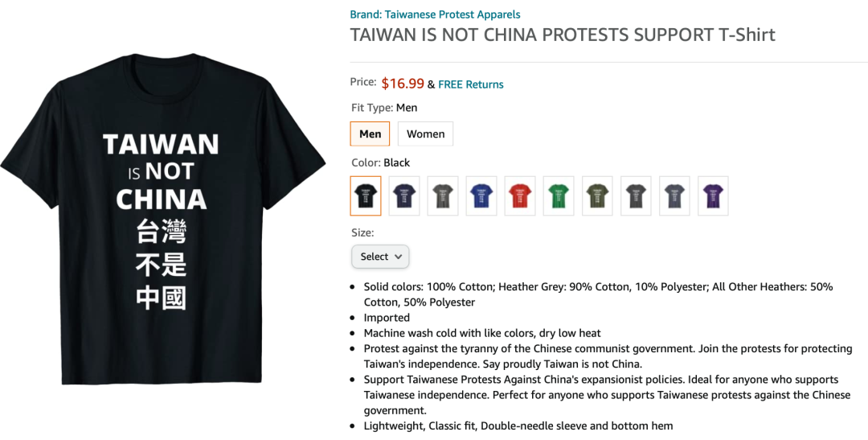Screen dimensions: 868x440
Task: Click the product title heading text
Action: coord(563,35)
